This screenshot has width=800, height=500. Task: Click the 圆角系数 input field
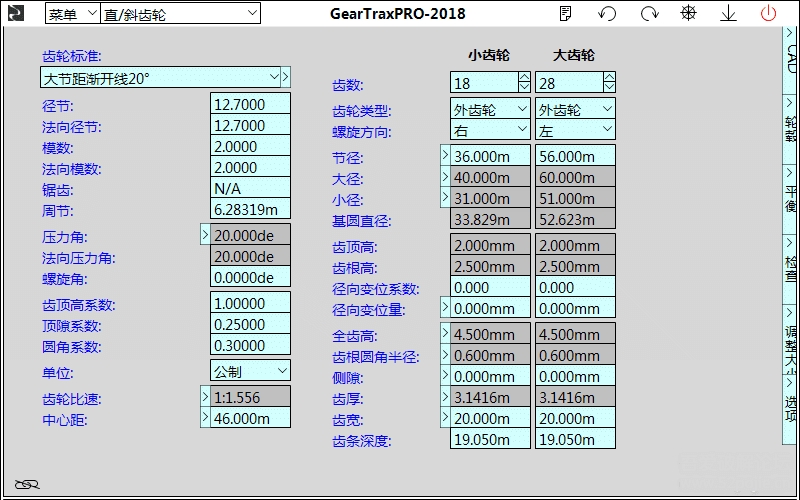pyautogui.click(x=250, y=344)
